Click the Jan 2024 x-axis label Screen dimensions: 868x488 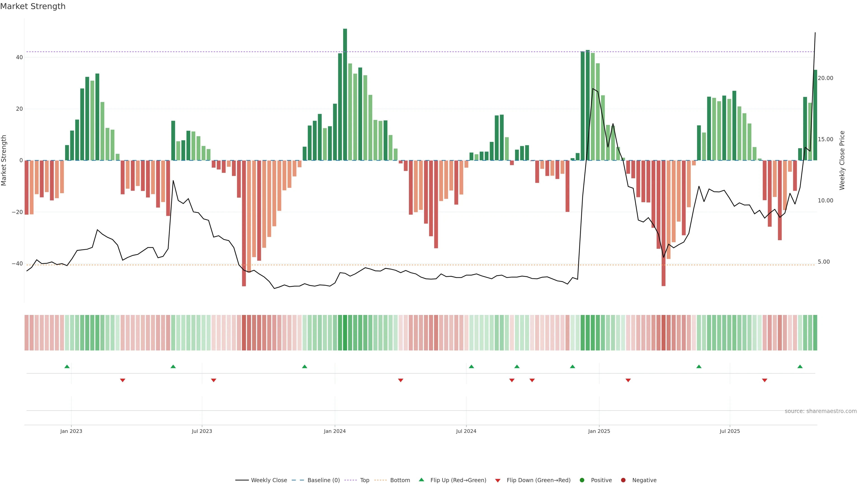tap(335, 431)
